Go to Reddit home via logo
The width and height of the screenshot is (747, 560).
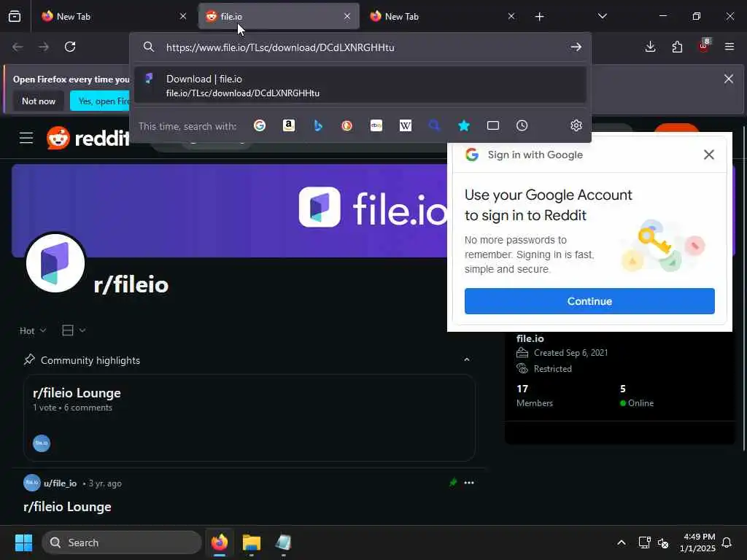click(88, 138)
